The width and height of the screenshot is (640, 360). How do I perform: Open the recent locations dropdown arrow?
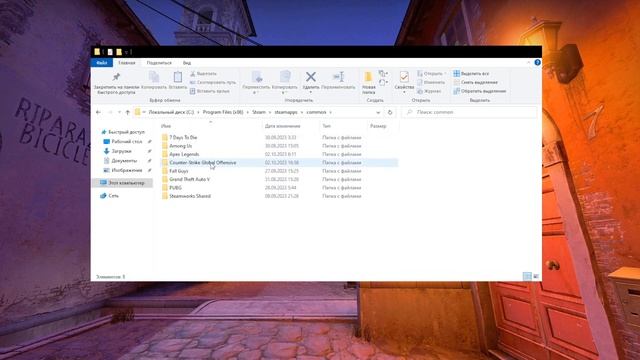[119, 112]
